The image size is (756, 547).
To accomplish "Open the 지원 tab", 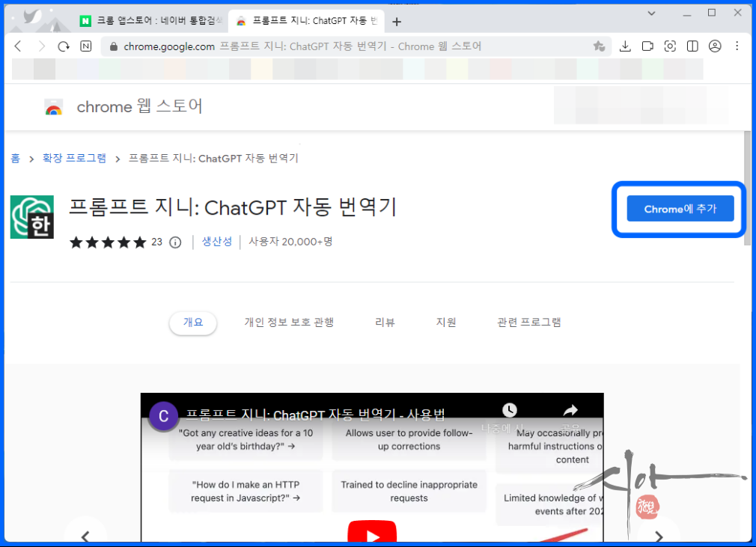I will tap(446, 323).
